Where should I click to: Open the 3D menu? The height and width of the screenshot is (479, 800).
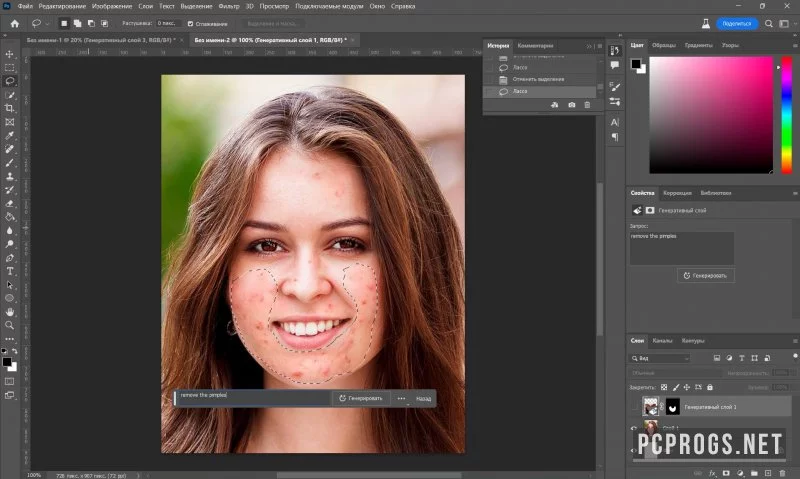point(249,6)
